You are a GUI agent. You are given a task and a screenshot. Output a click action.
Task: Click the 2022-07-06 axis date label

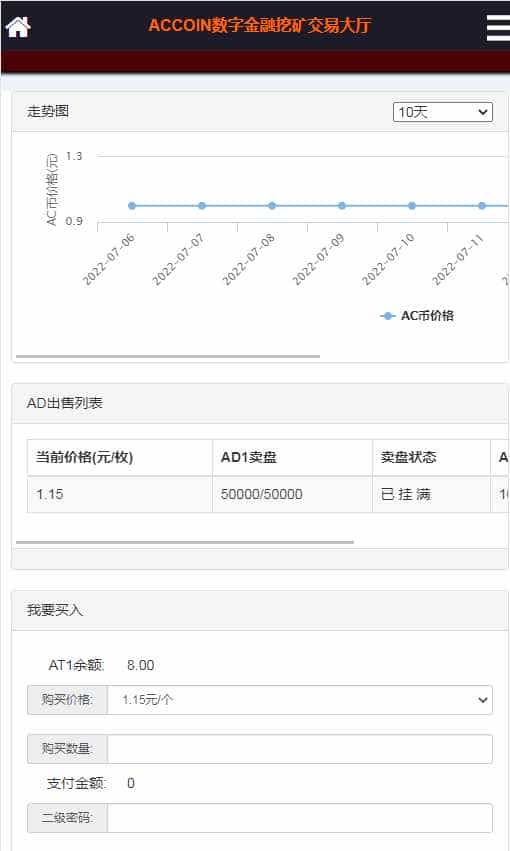[x=109, y=259]
